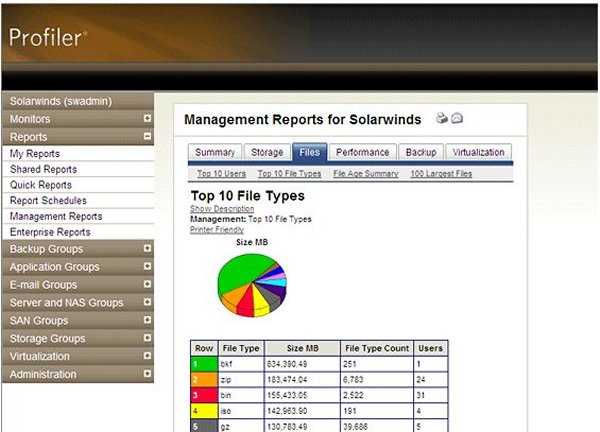The height and width of the screenshot is (432, 600).
Task: Click the red row 3 color cell
Action: (204, 395)
